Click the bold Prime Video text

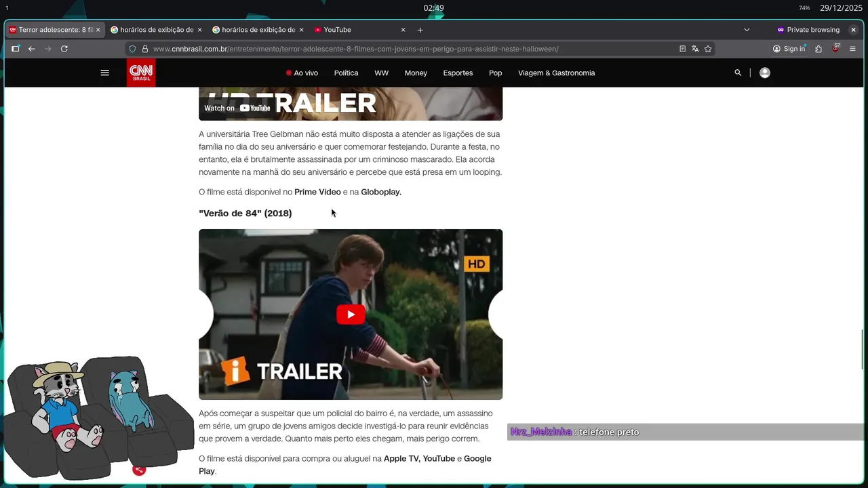click(x=317, y=192)
